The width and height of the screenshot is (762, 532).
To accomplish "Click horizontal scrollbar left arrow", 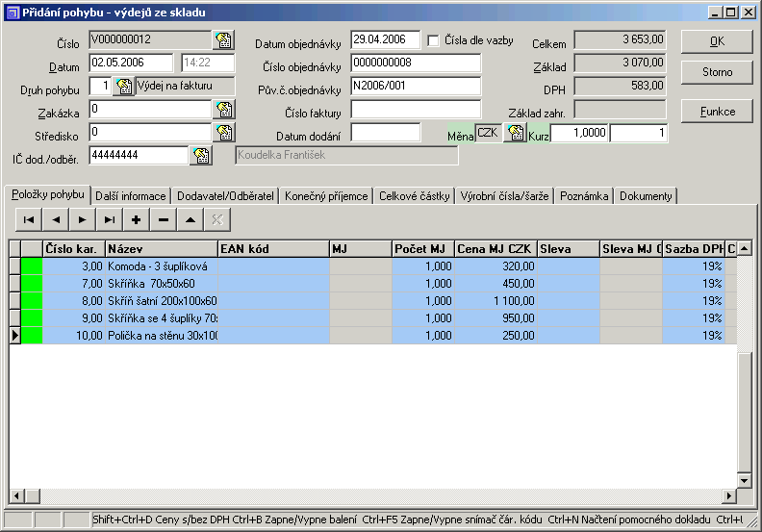I will coord(17,496).
